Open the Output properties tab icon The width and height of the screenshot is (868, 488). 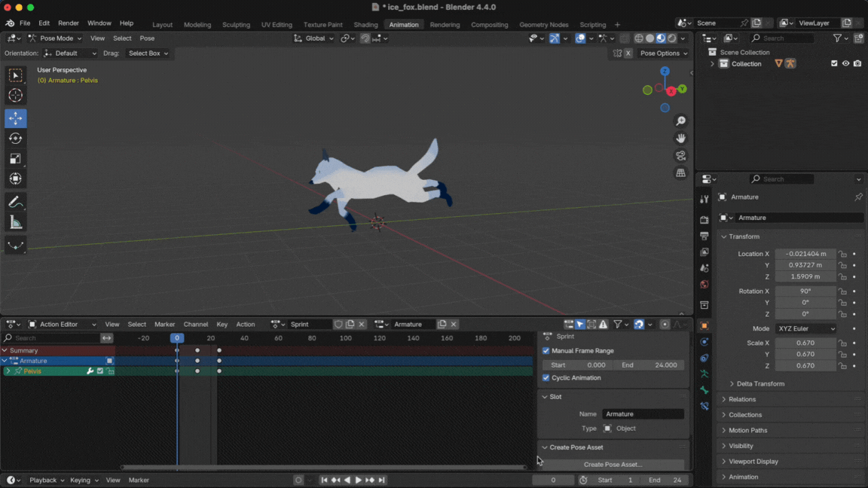pyautogui.click(x=704, y=236)
